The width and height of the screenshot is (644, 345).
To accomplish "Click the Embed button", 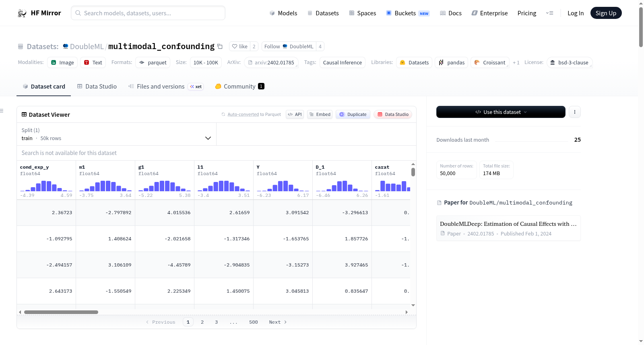I will point(320,114).
